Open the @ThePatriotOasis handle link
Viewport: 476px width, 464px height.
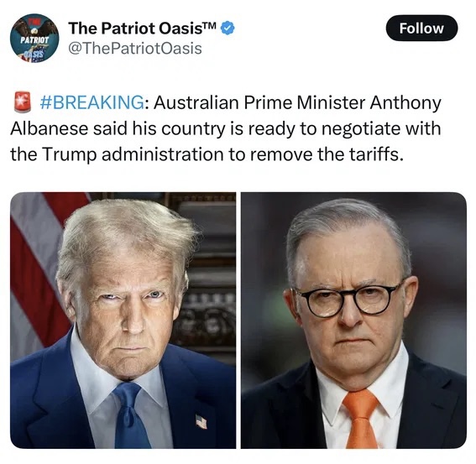[x=135, y=49]
